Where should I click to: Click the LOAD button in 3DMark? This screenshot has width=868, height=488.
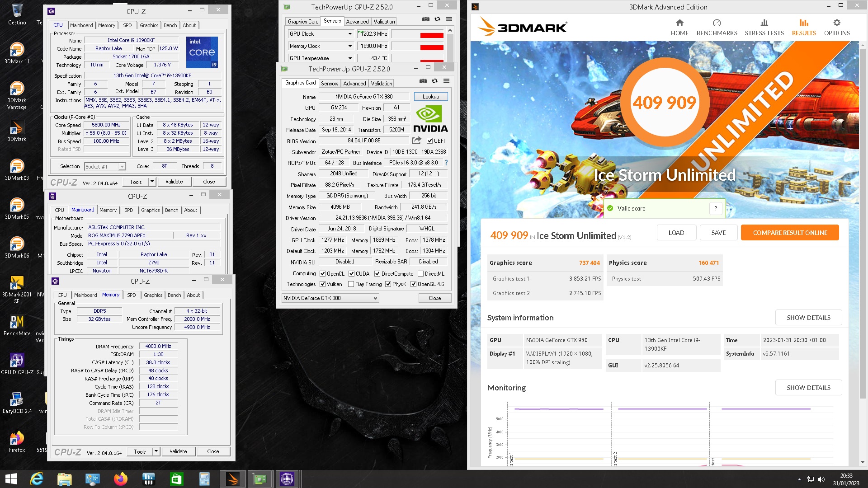676,233
